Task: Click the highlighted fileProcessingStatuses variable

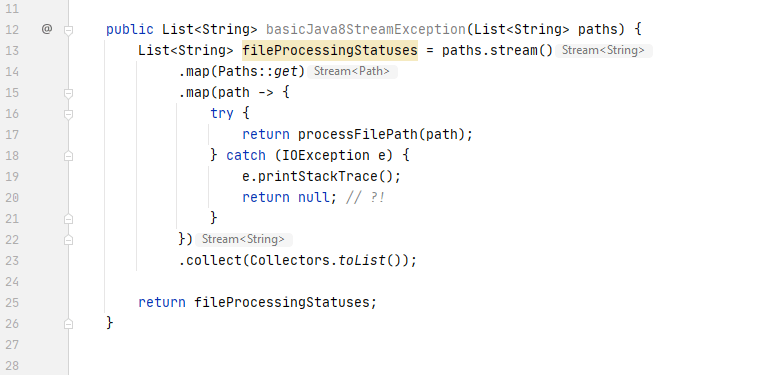Action: (x=330, y=50)
